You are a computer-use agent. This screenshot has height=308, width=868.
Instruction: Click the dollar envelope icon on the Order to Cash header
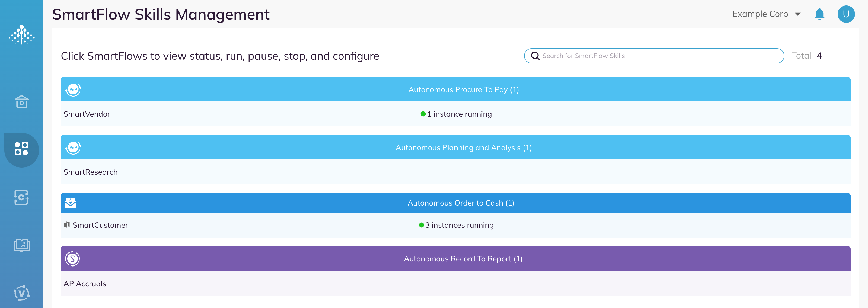[71, 203]
